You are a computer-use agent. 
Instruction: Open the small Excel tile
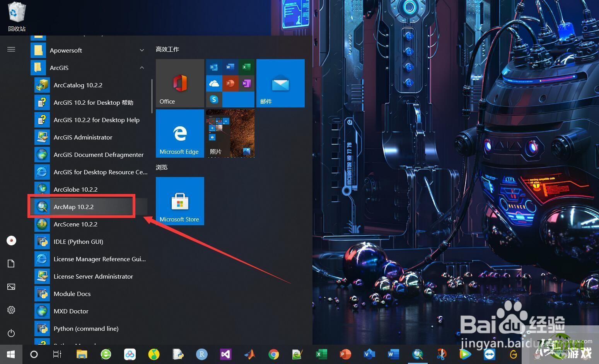click(x=246, y=67)
